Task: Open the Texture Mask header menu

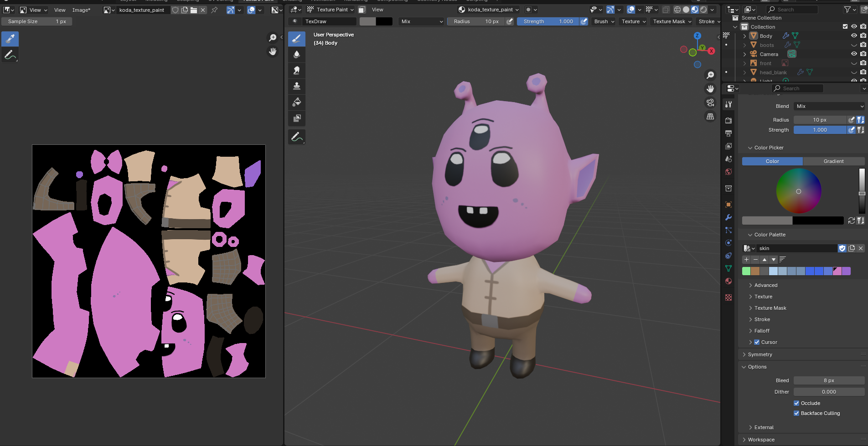Action: (x=672, y=21)
